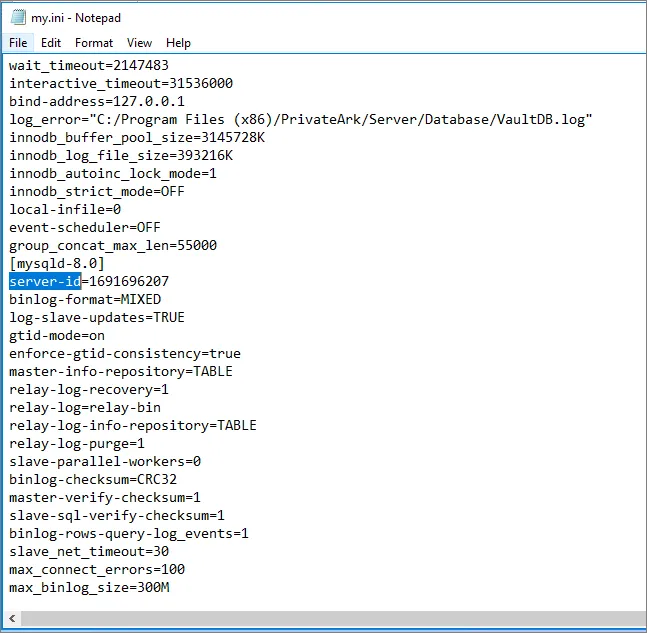Place cursor on the gtid-mode=on line
The image size is (647, 633).
click(57, 335)
